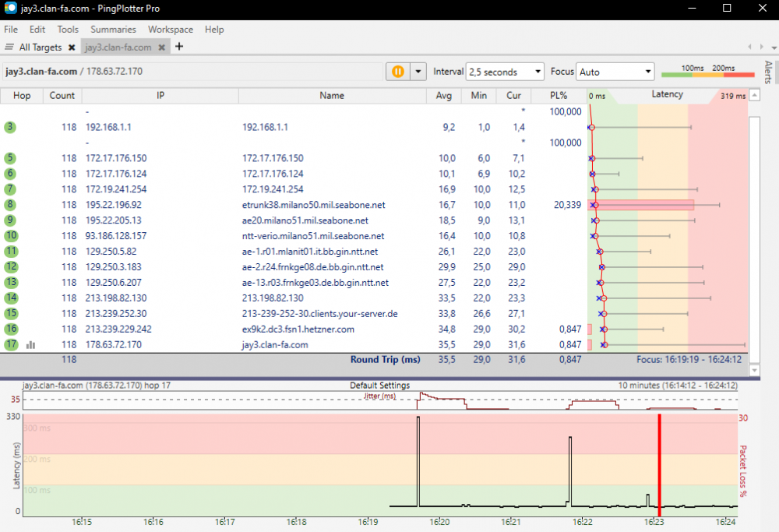Click IP 129.250.5.82 in hop 11
779x532 pixels.
[x=111, y=252]
